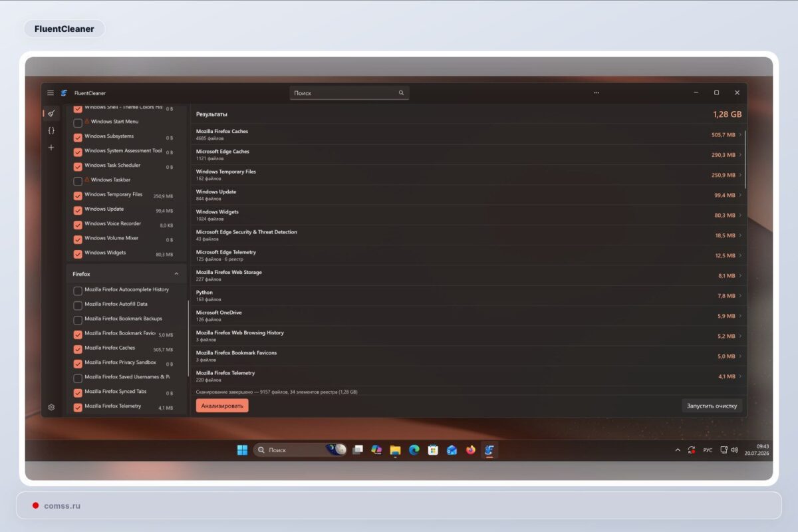Open the taskbar clock and date

[x=758, y=450]
